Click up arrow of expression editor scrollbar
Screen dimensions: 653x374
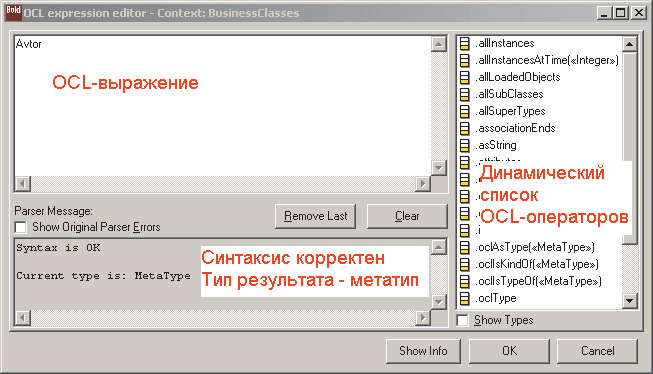[x=439, y=44]
